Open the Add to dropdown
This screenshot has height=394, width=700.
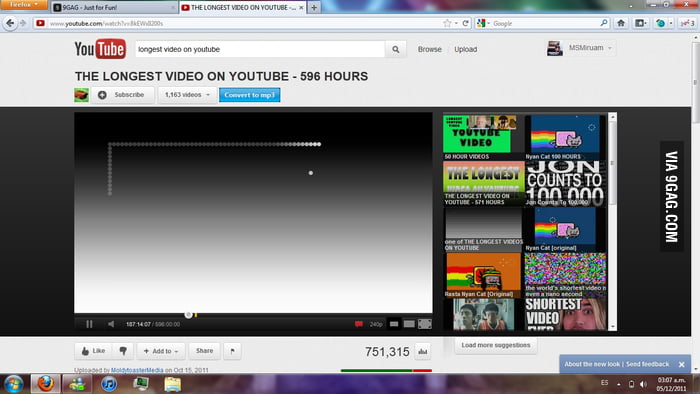[x=161, y=351]
